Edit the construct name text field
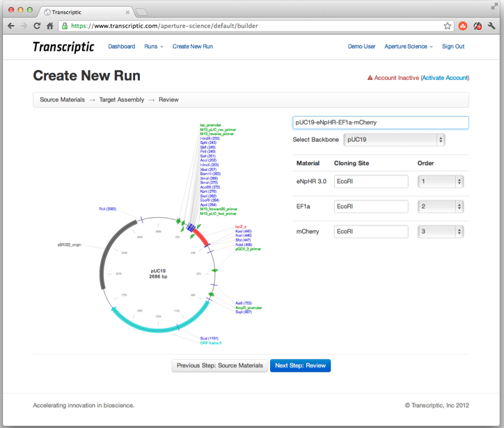Screen dimensions: 504x428 380,122
